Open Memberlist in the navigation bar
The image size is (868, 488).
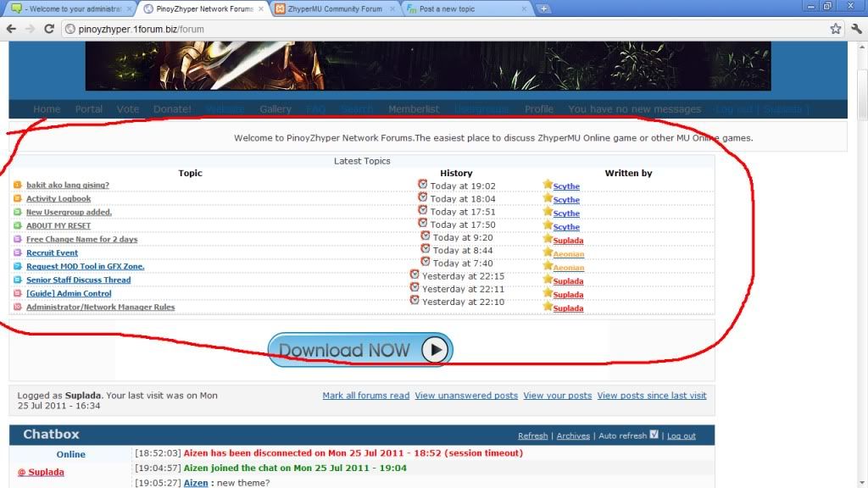[414, 109]
